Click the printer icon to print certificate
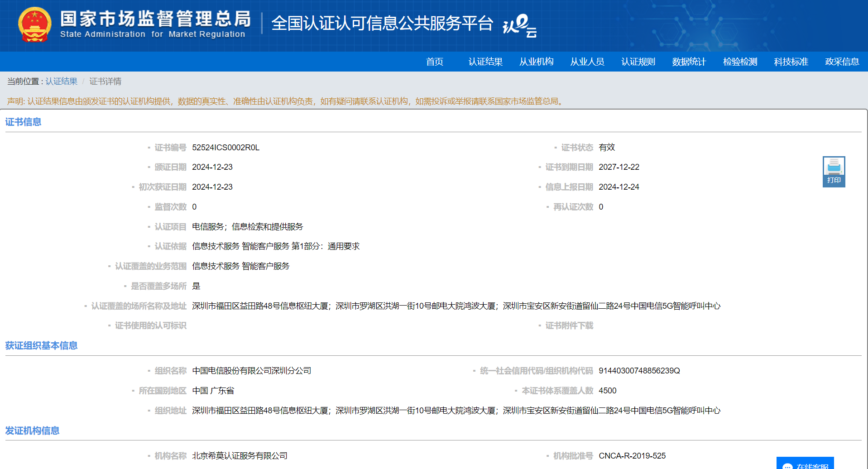868x469 pixels. [834, 171]
